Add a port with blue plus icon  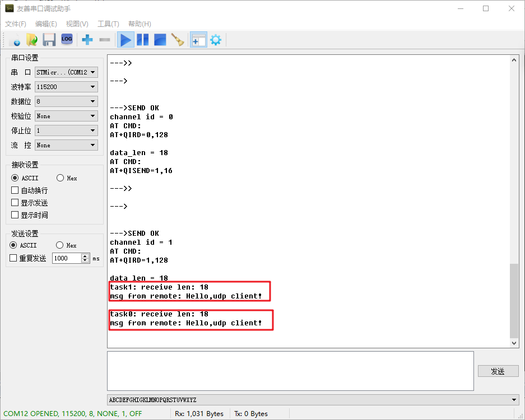coord(87,40)
